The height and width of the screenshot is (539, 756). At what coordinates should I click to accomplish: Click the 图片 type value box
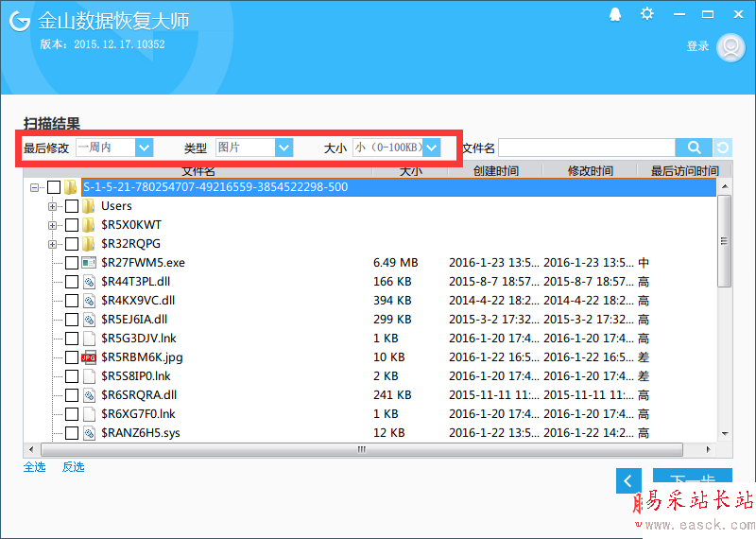coord(246,148)
